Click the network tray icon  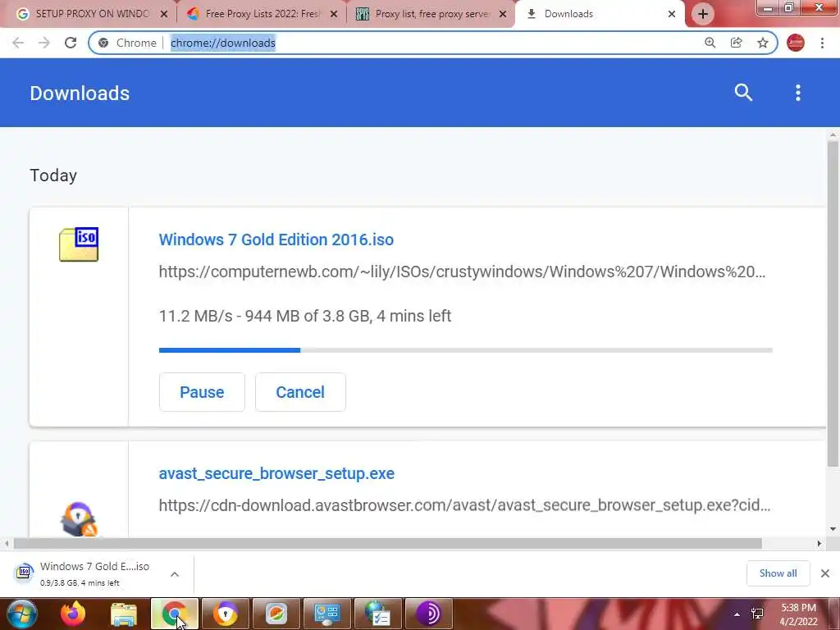tap(757, 614)
